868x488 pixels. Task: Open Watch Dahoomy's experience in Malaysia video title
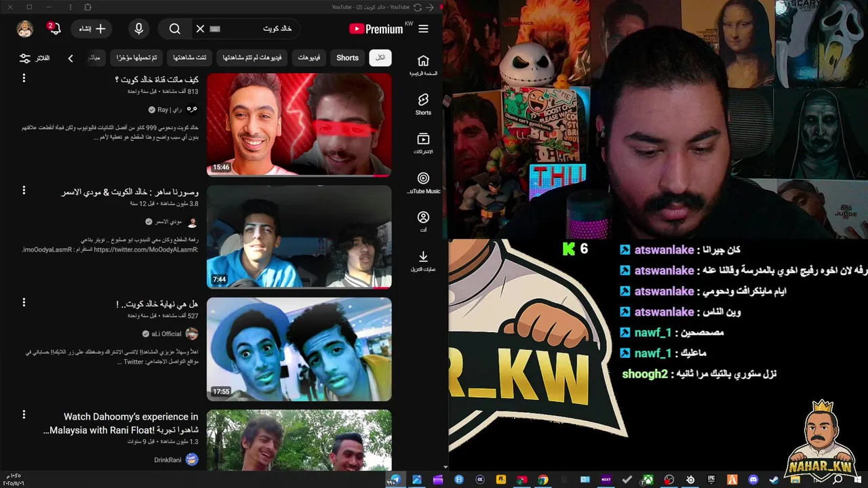(x=121, y=424)
